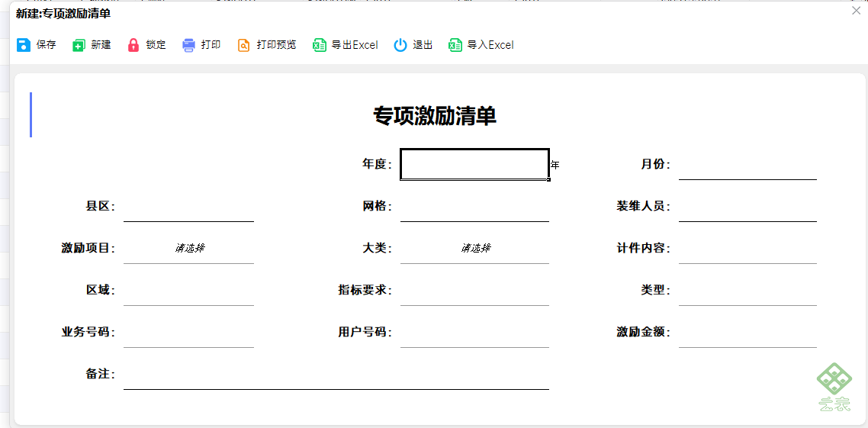Click the 导出Excel toolbar label
This screenshot has height=428, width=868.
[355, 45]
